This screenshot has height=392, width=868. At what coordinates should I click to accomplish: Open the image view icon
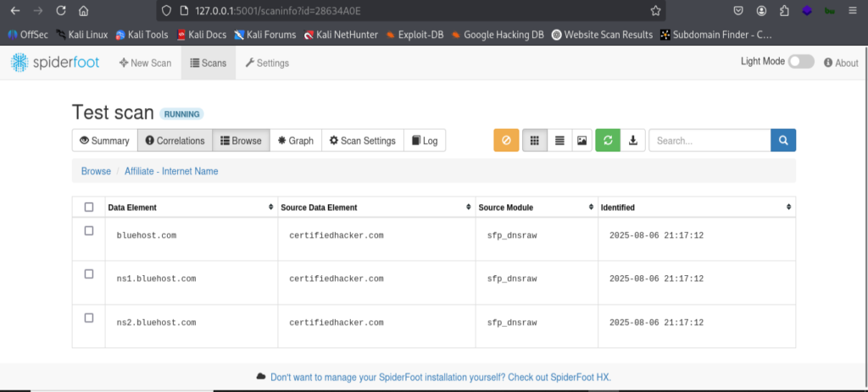(581, 141)
